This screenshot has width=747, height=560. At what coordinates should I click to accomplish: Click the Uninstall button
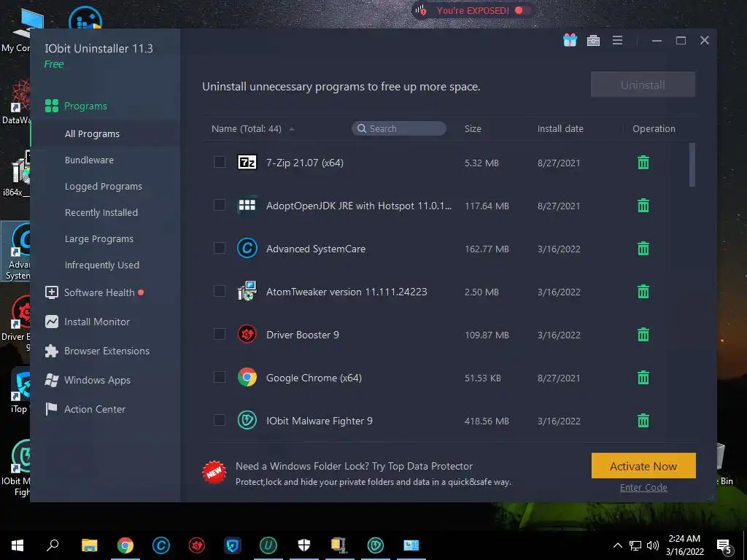coord(643,85)
